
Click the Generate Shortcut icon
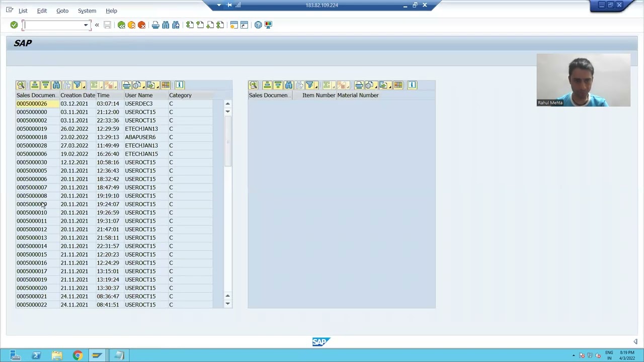[x=244, y=25]
